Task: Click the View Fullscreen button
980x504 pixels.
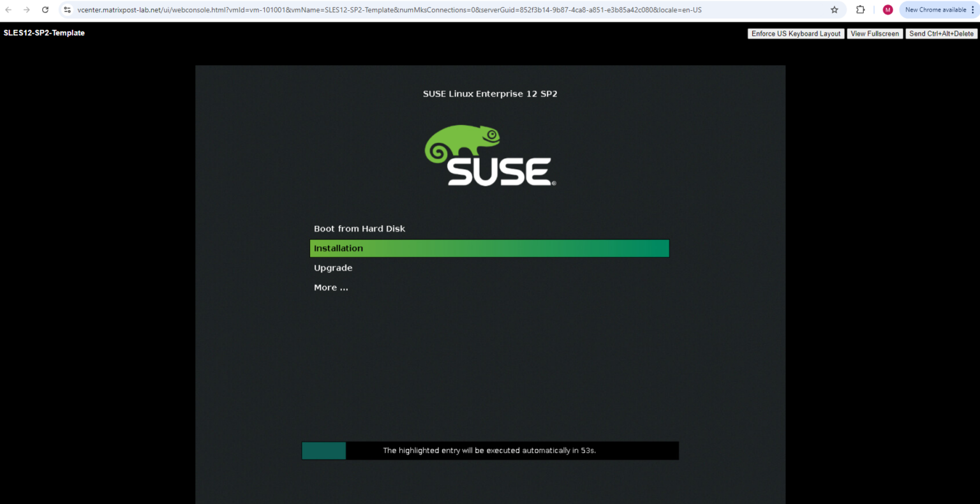Action: [x=875, y=33]
